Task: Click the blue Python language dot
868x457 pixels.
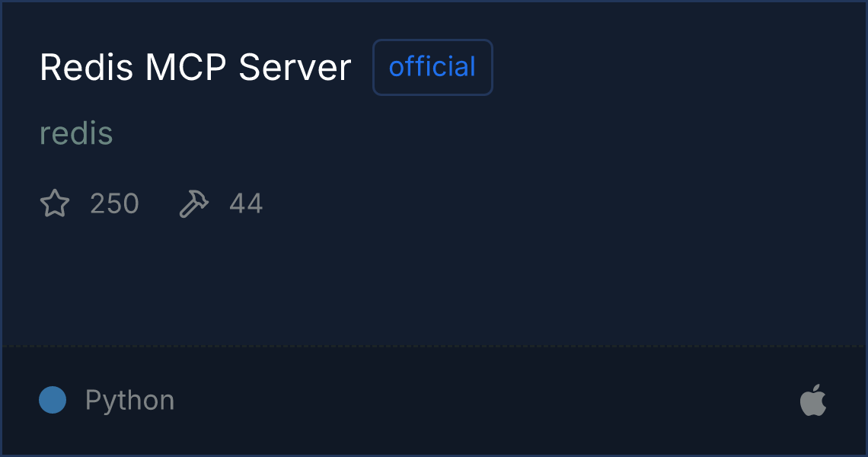Action: 53,400
